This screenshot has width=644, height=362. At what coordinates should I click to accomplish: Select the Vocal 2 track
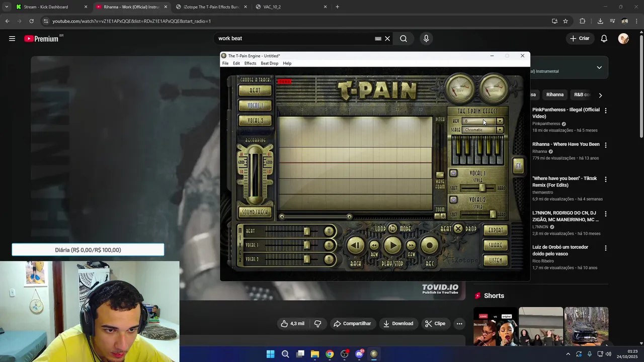[255, 121]
